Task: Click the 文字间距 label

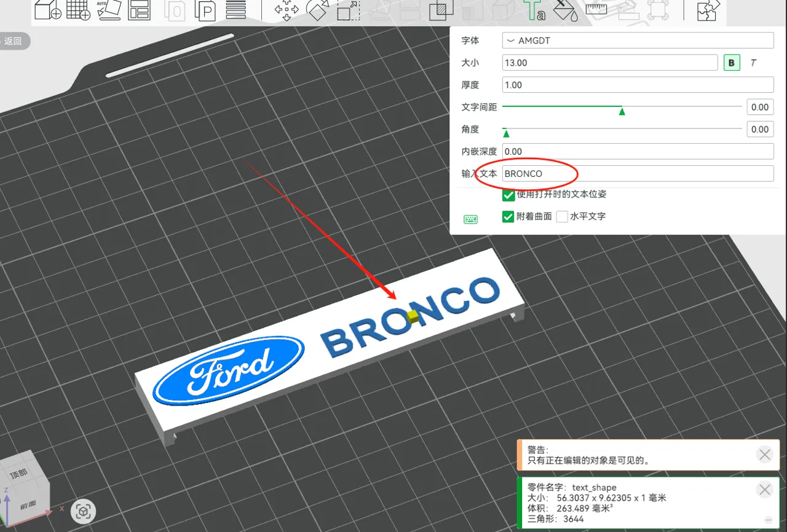Action: 479,107
